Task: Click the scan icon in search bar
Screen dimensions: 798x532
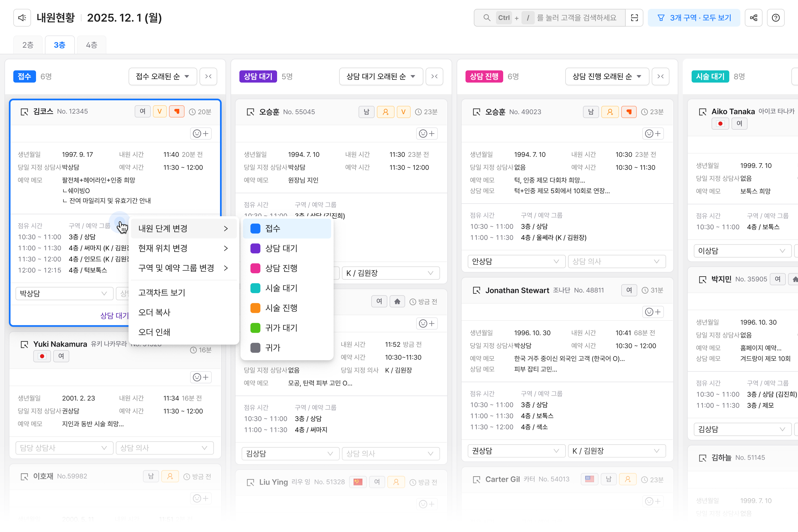Action: click(x=634, y=18)
